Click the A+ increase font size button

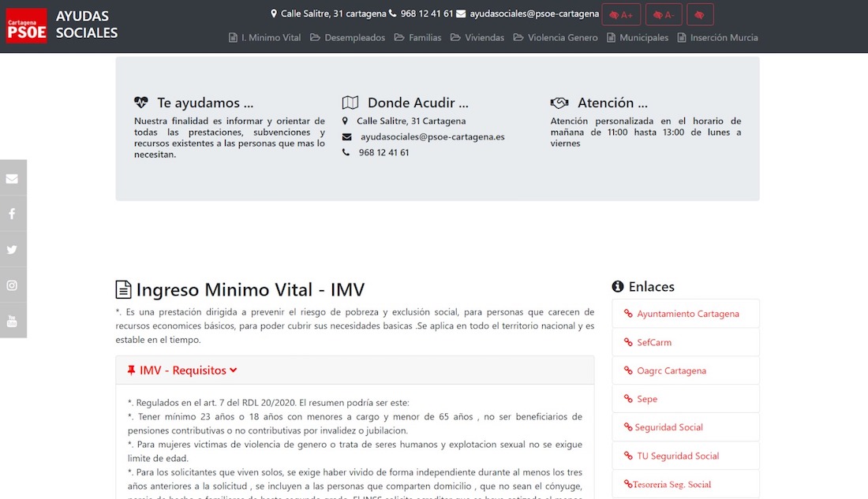[620, 15]
